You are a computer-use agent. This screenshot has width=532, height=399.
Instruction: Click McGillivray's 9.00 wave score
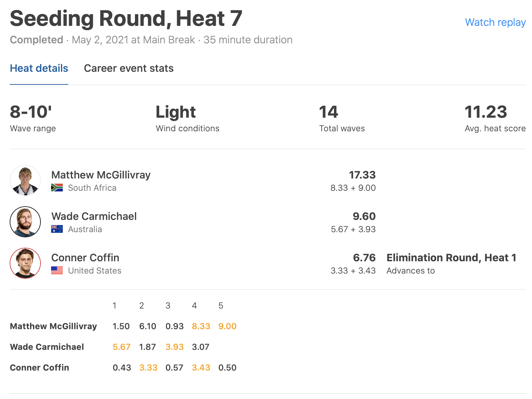pos(227,326)
